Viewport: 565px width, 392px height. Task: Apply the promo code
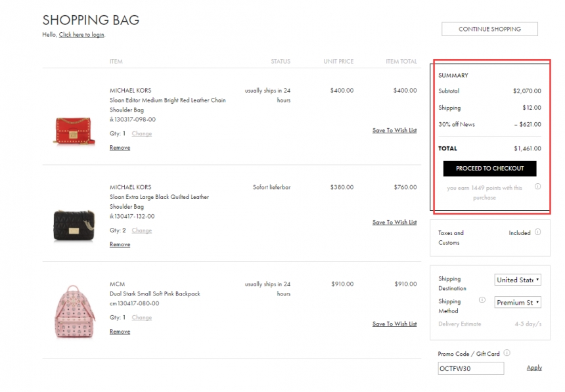point(534,368)
